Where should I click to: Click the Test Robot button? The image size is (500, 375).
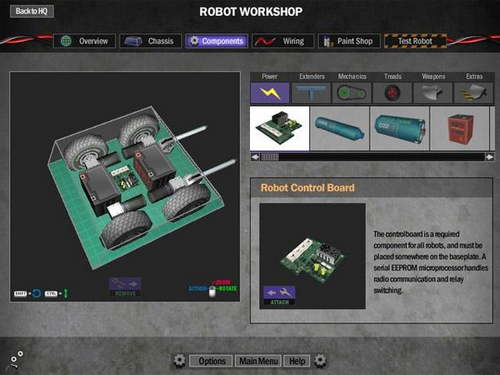[415, 41]
